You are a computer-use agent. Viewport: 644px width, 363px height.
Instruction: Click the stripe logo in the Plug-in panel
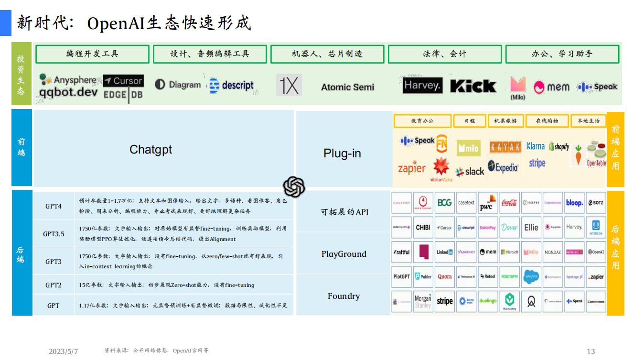pyautogui.click(x=537, y=163)
